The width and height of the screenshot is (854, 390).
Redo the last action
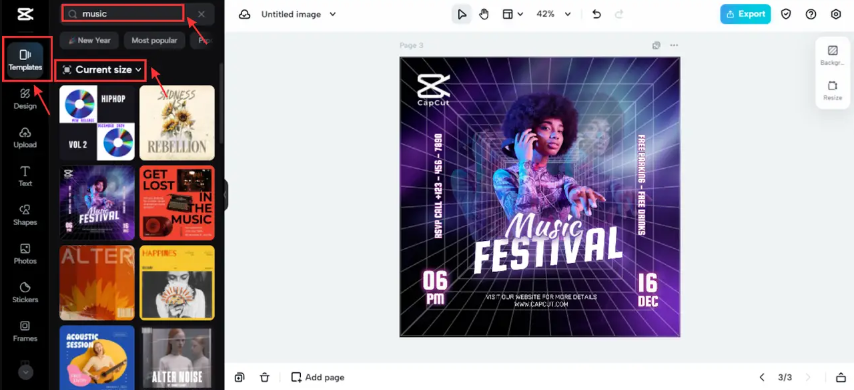pyautogui.click(x=619, y=14)
